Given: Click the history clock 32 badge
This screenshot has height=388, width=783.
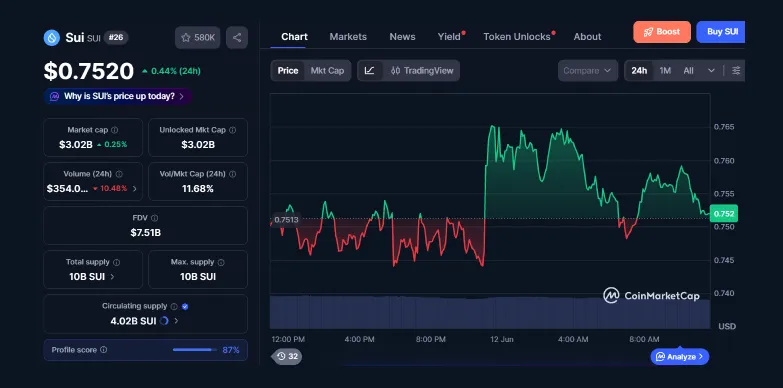Looking at the screenshot, I should 287,357.
